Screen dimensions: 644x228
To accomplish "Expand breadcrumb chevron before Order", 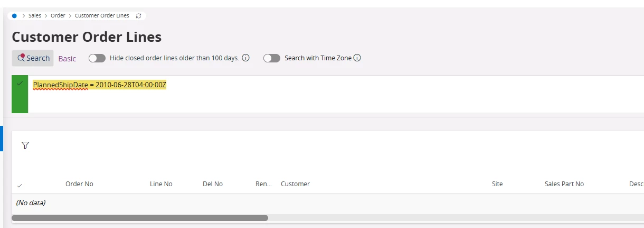I will pos(46,16).
